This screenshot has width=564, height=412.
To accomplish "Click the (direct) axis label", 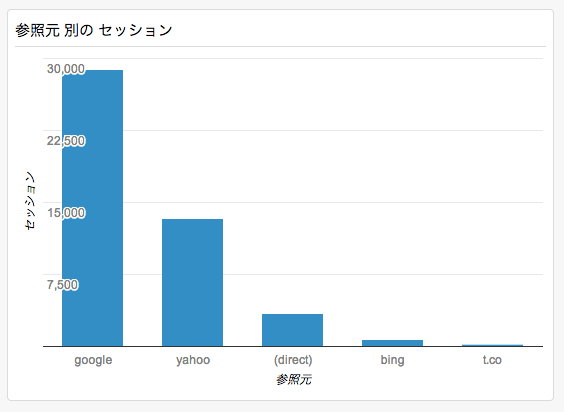I will click(x=293, y=360).
